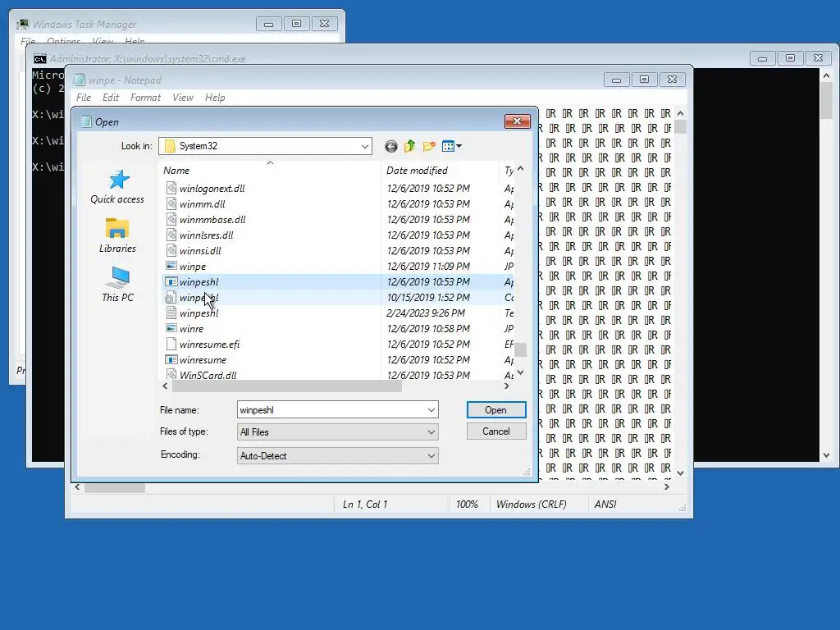Open Task Manager Options menu

pyautogui.click(x=63, y=41)
